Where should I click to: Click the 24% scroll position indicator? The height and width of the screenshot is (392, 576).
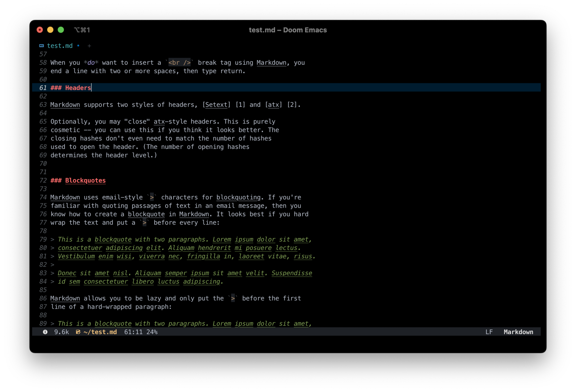click(x=152, y=332)
